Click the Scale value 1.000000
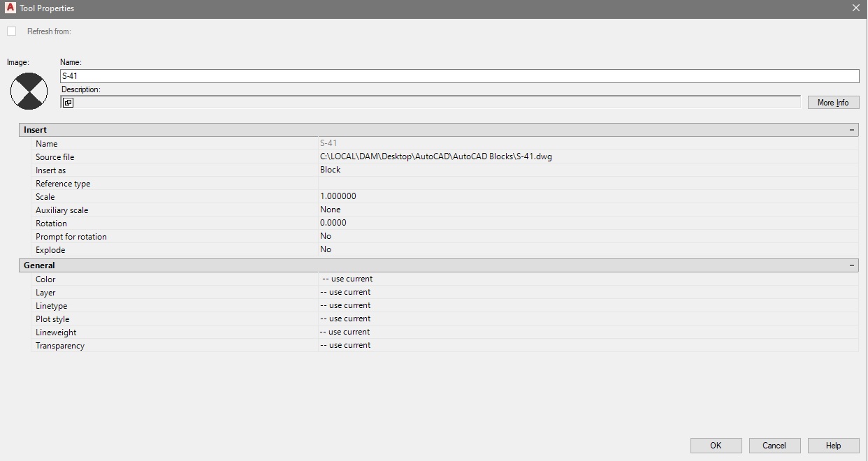Image resolution: width=868 pixels, height=461 pixels. 338,196
